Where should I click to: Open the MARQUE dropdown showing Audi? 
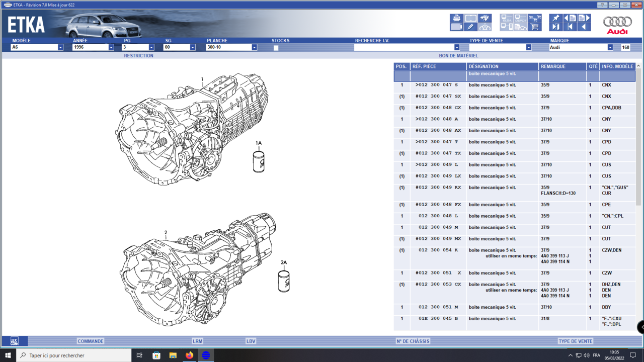tap(610, 47)
